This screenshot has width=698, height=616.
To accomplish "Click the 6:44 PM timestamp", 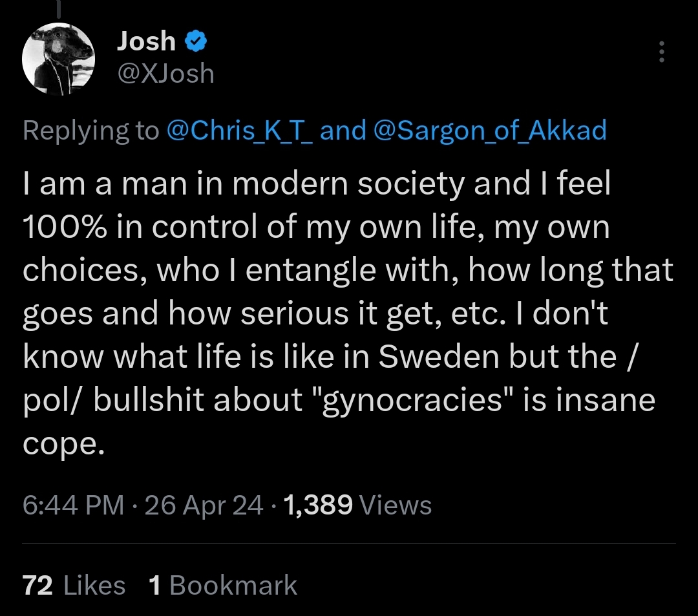I will click(x=72, y=505).
